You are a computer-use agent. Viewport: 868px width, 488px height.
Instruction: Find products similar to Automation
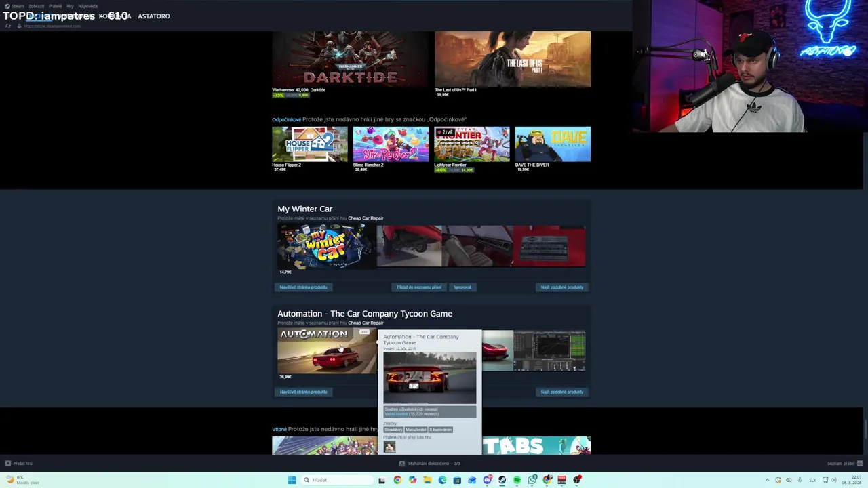click(x=561, y=392)
